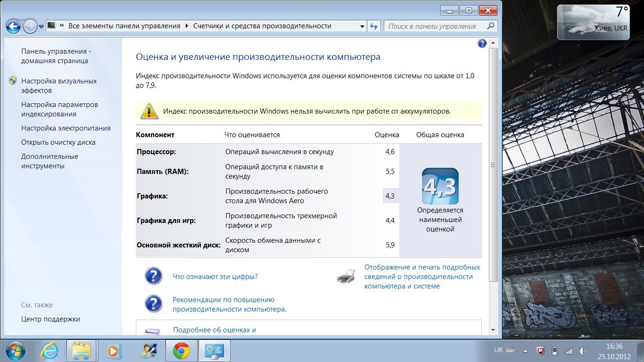Image resolution: width=644 pixels, height=362 pixels.
Task: Click the battery power tray icon
Action: click(555, 351)
